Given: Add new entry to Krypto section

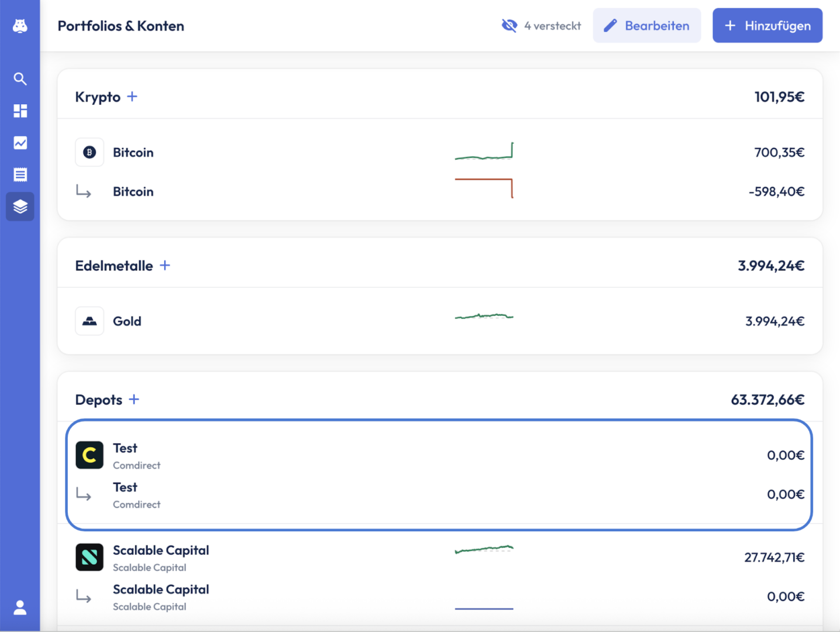Looking at the screenshot, I should pos(132,97).
